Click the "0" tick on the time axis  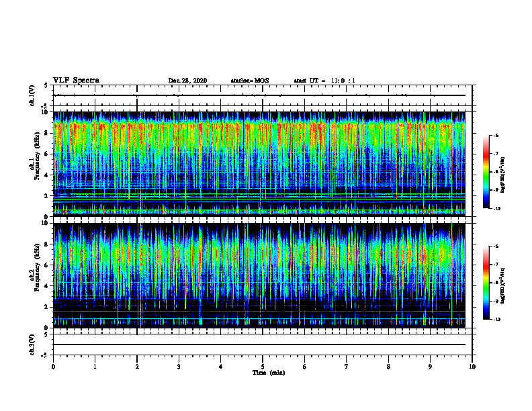[53, 367]
